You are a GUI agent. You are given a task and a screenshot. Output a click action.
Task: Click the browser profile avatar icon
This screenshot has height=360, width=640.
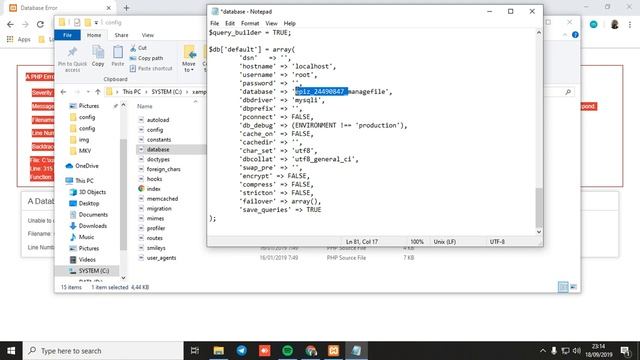(x=614, y=24)
